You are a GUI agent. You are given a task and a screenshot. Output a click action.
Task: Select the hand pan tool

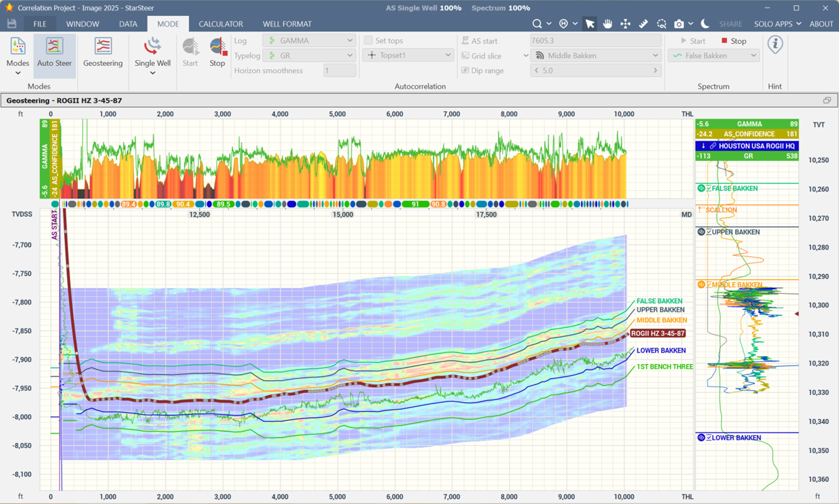point(607,24)
